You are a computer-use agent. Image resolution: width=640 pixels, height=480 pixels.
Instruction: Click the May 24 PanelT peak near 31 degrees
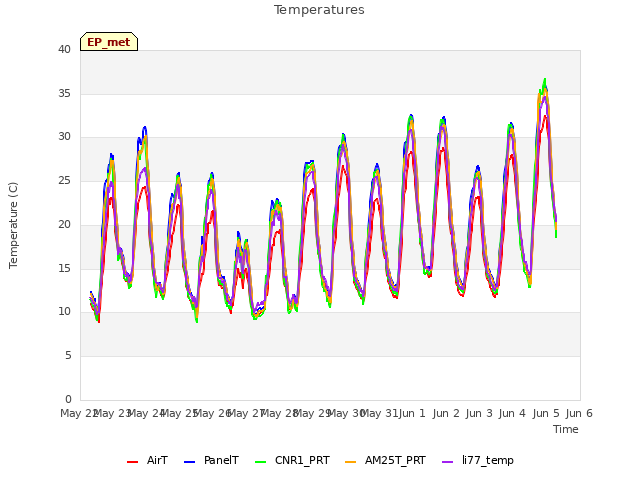point(144,128)
